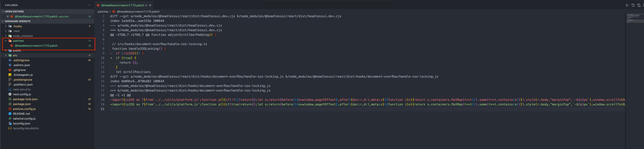Click the src folder icon
The image size is (644, 149).
(x=10, y=55)
